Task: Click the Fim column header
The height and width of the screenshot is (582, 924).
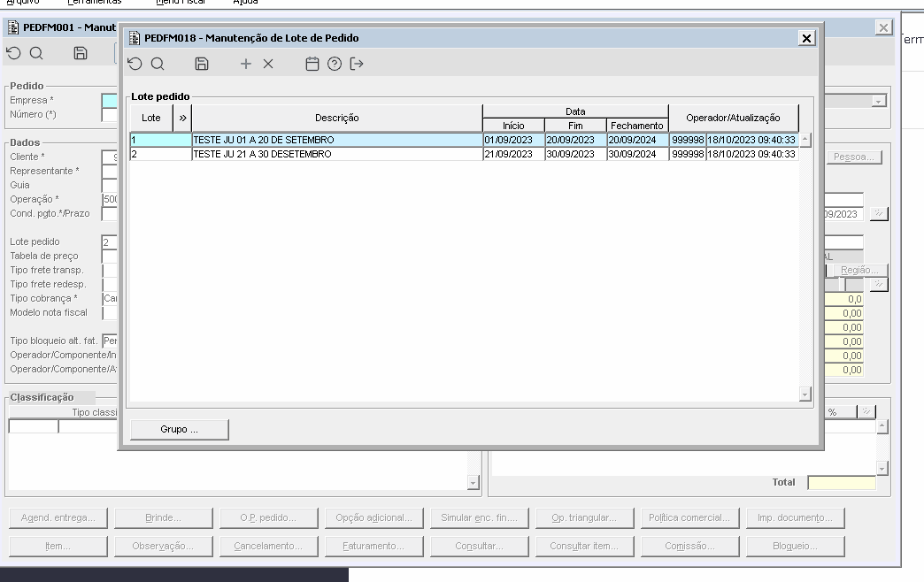Action: point(576,126)
